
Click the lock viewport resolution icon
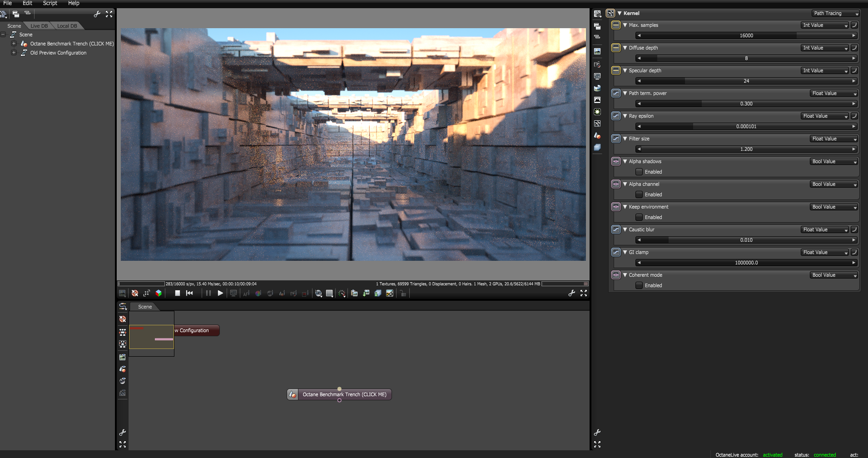(x=403, y=293)
